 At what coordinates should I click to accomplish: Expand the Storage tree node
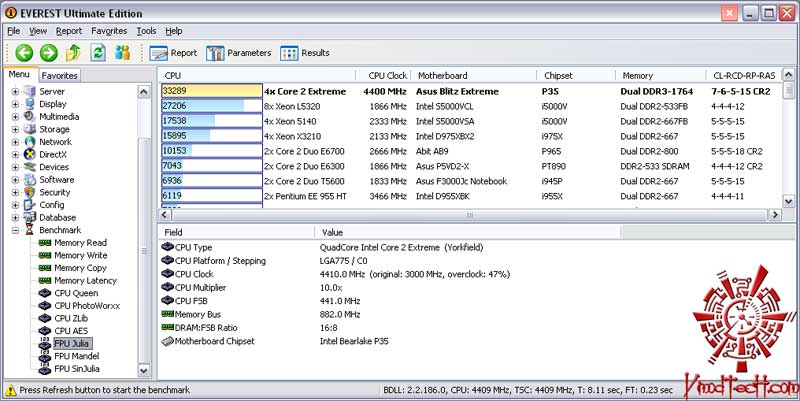[x=15, y=130]
